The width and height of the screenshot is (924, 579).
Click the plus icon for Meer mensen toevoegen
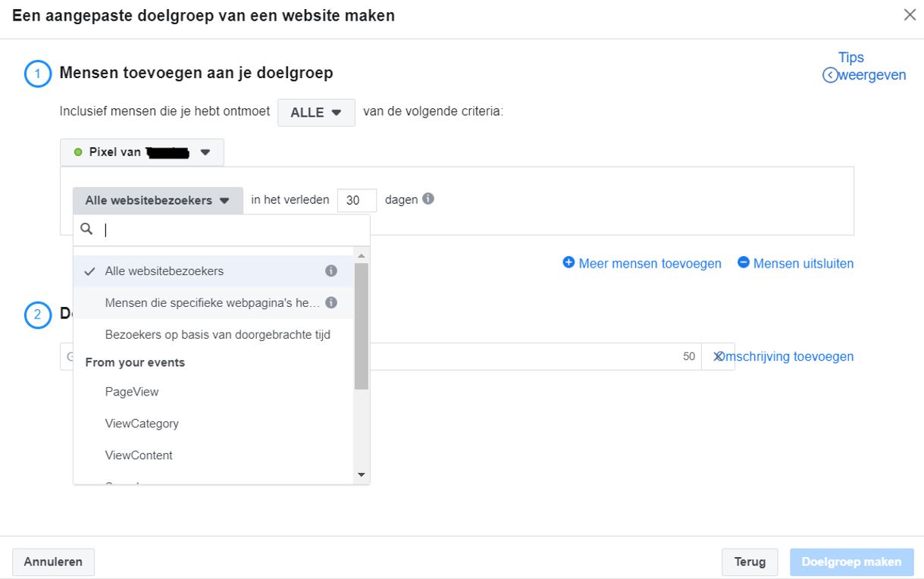(568, 263)
